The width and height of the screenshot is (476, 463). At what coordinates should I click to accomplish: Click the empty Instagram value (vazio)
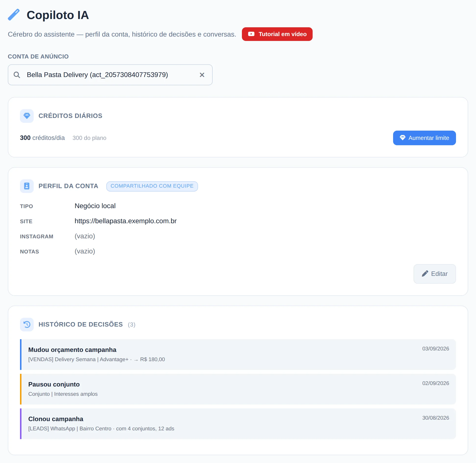coord(85,236)
